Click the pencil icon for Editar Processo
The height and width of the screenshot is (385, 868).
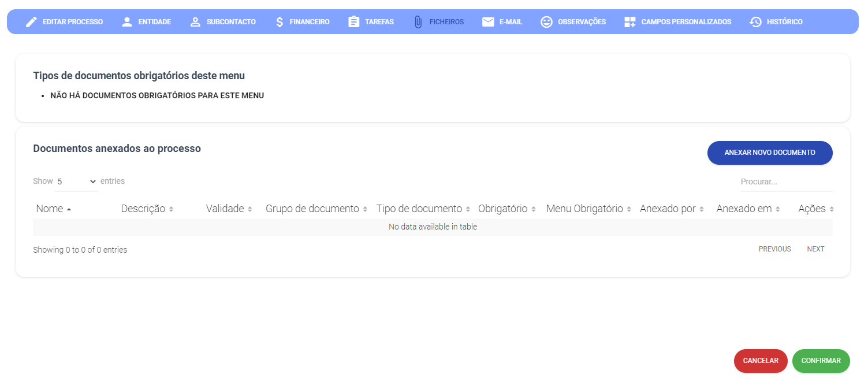32,22
